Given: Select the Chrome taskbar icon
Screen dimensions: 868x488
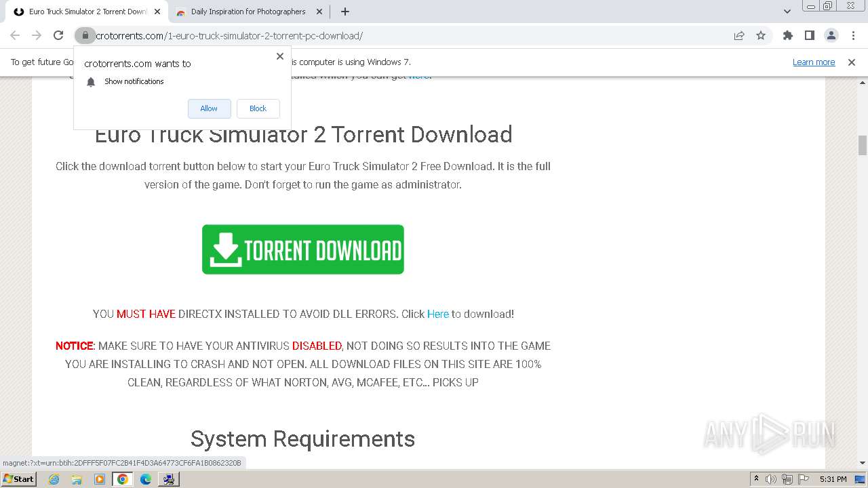Looking at the screenshot, I should 122,479.
